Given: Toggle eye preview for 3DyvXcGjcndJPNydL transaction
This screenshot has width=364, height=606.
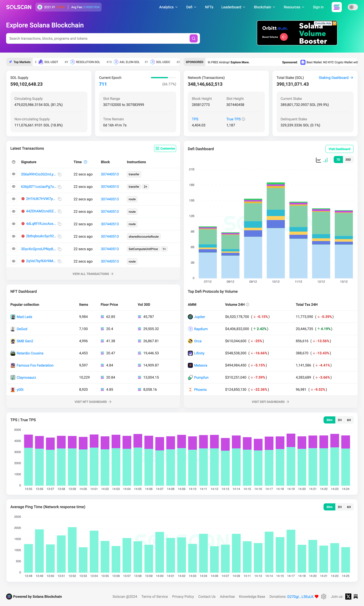Looking at the screenshot, I should pos(14,249).
